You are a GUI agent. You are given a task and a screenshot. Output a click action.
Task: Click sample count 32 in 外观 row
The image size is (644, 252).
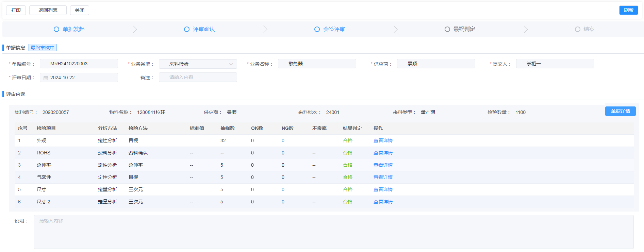(x=223, y=140)
